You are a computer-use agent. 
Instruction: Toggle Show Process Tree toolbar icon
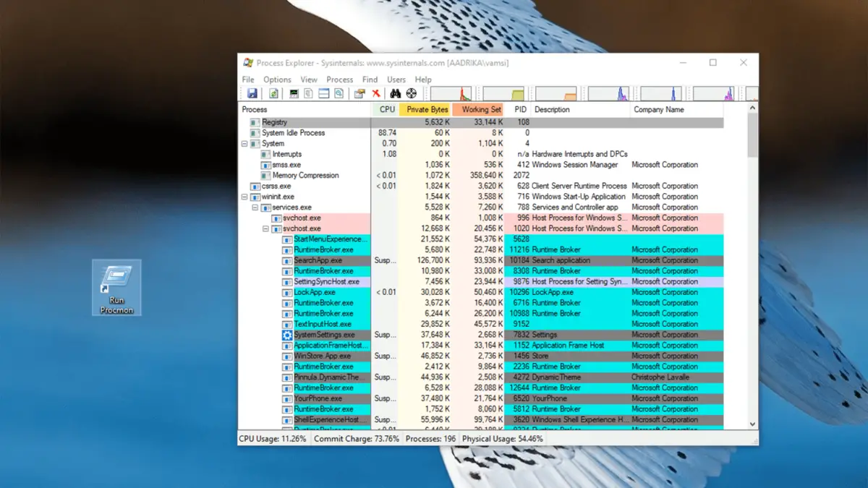click(x=308, y=93)
